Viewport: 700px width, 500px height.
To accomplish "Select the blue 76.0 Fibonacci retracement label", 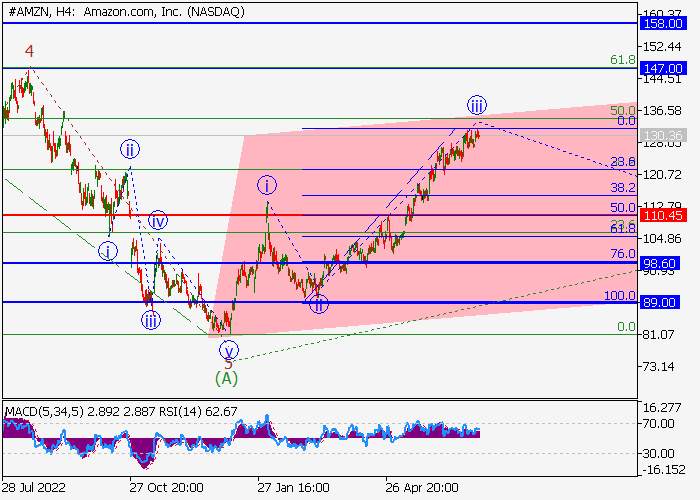I will point(623,254).
